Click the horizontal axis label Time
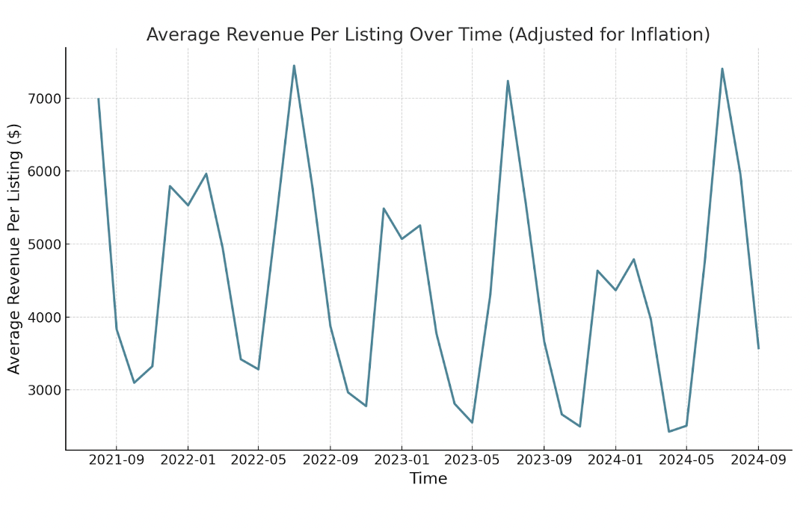This screenshot has height=529, width=812. pyautogui.click(x=428, y=479)
